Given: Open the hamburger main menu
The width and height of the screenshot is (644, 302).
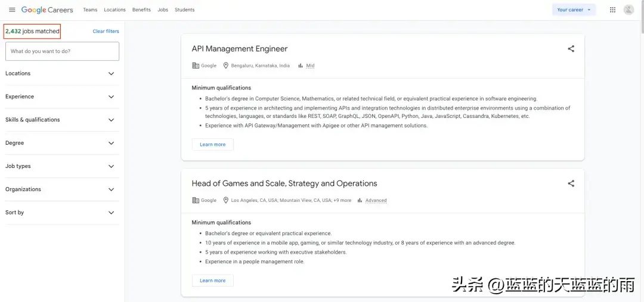Looking at the screenshot, I should 12,10.
